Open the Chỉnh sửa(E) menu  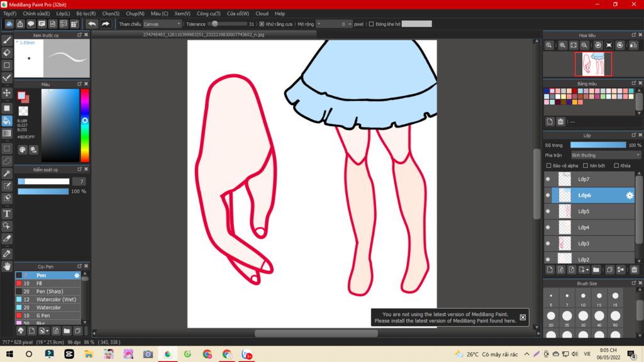point(36,14)
